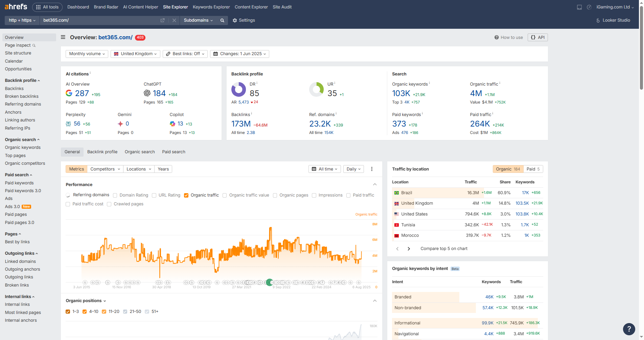Open the United Kingdom country dropdown
Image resolution: width=644 pixels, height=340 pixels.
coord(135,54)
